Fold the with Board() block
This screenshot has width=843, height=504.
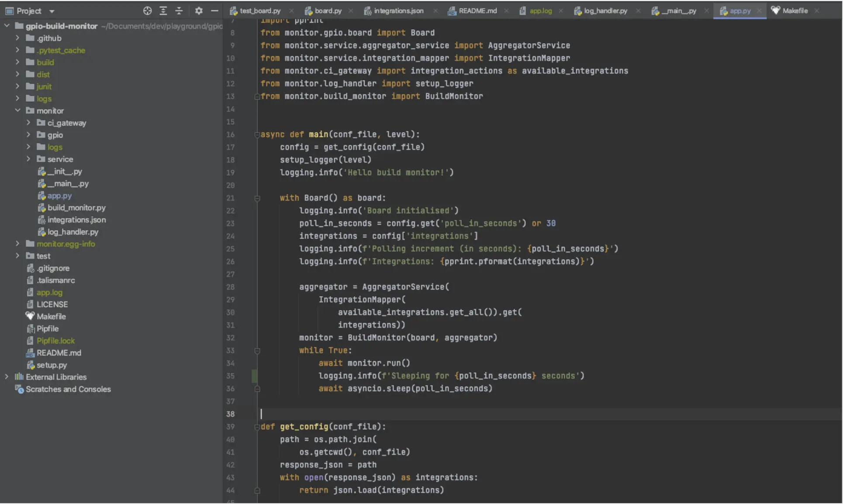[257, 198]
